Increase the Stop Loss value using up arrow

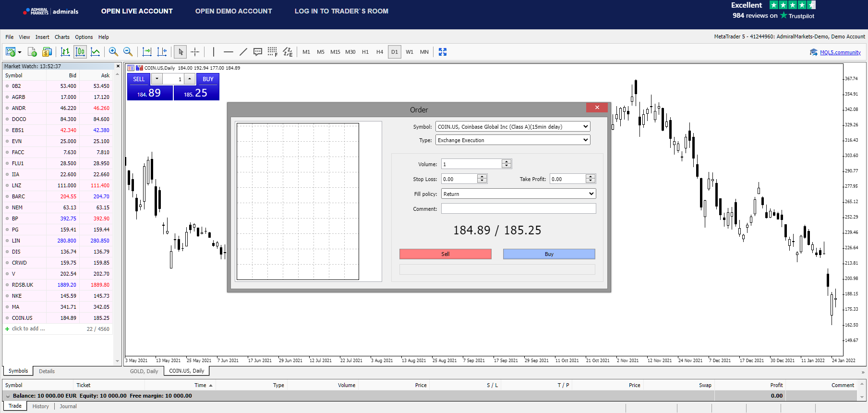pyautogui.click(x=482, y=177)
